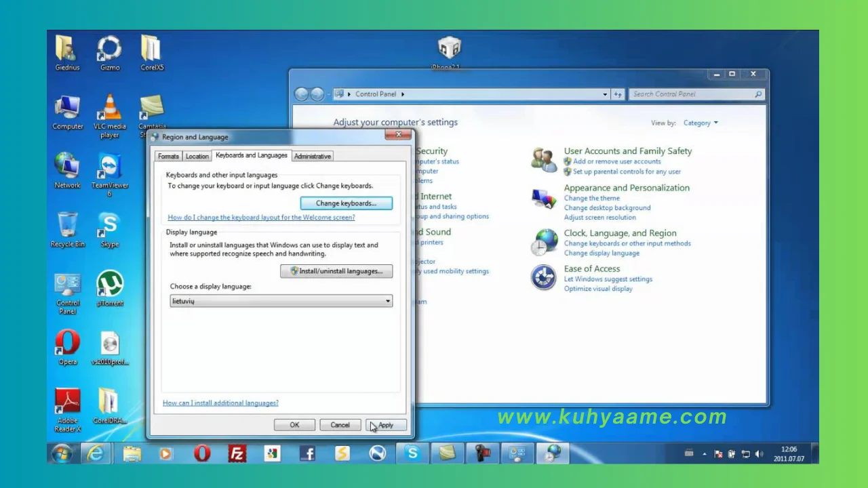Open the display language dropdown
The height and width of the screenshot is (488, 868).
(281, 301)
